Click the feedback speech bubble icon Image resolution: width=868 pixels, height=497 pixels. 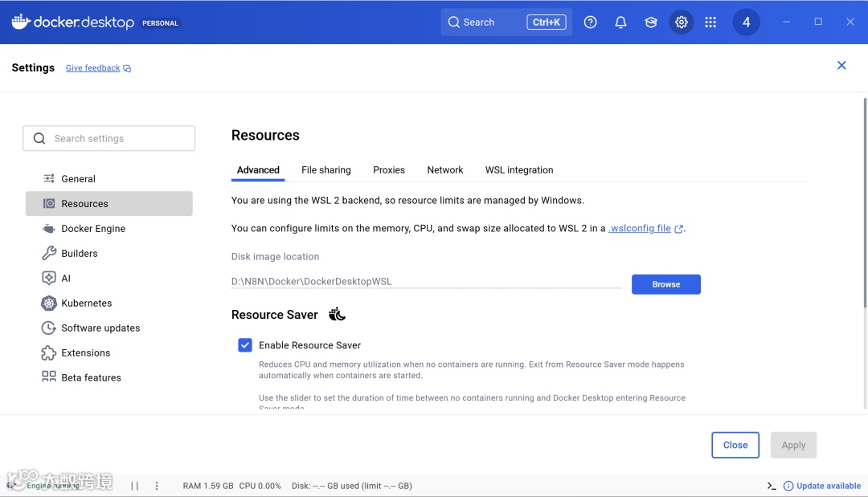(x=127, y=68)
